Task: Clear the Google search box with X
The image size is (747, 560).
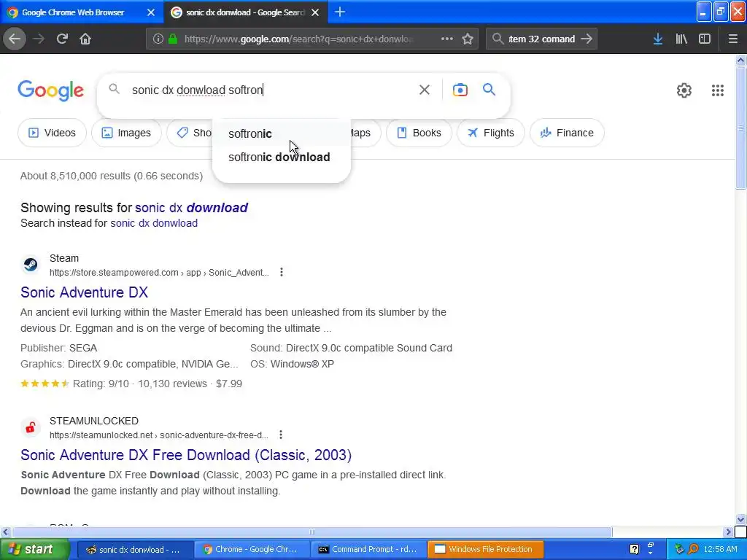Action: click(424, 90)
